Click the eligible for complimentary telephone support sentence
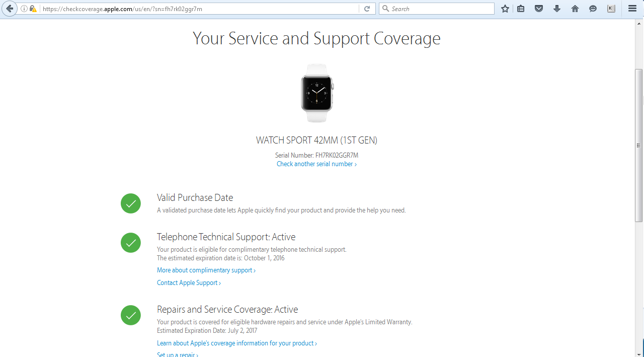The width and height of the screenshot is (644, 357). 252,250
